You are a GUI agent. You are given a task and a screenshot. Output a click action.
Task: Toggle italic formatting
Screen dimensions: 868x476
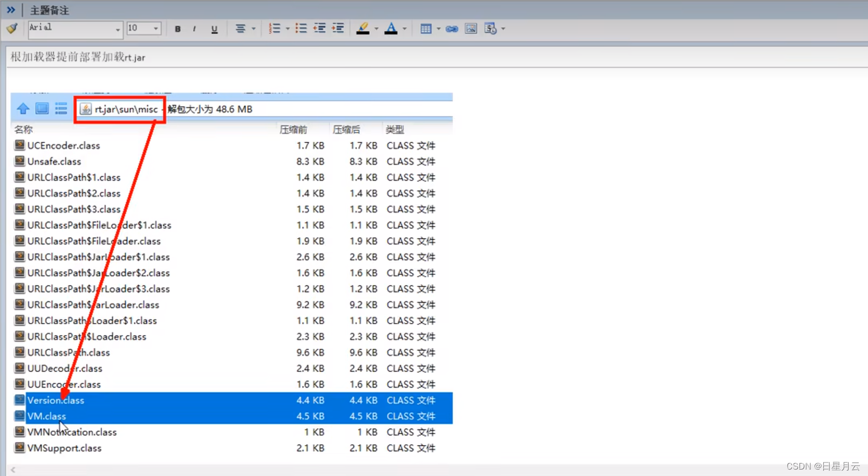194,29
